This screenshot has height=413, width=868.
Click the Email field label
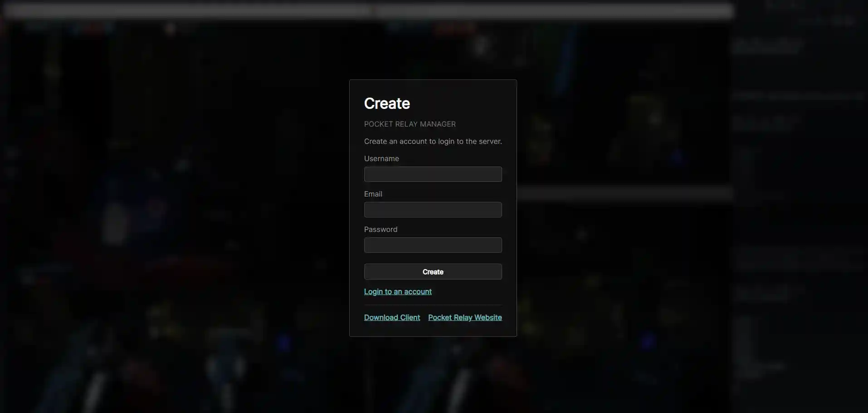click(x=373, y=194)
